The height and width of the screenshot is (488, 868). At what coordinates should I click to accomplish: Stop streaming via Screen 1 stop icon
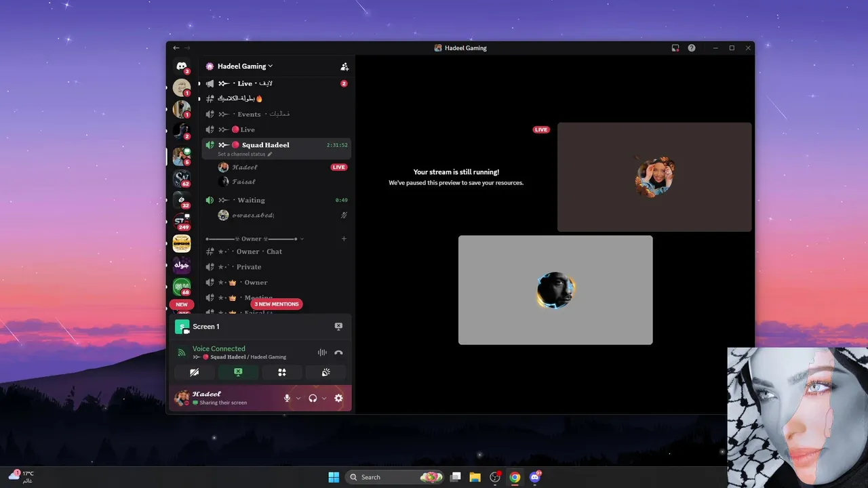point(338,327)
